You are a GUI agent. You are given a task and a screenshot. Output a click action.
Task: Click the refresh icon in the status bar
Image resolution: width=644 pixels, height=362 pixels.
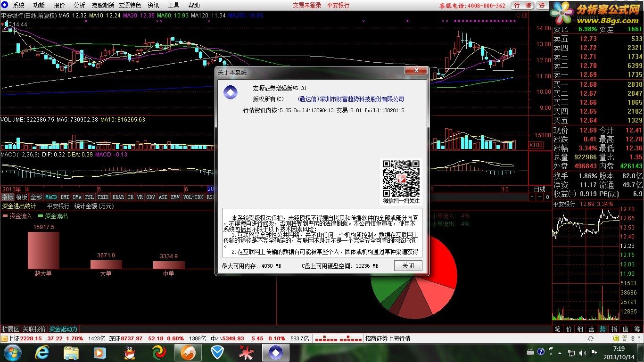tap(591, 338)
